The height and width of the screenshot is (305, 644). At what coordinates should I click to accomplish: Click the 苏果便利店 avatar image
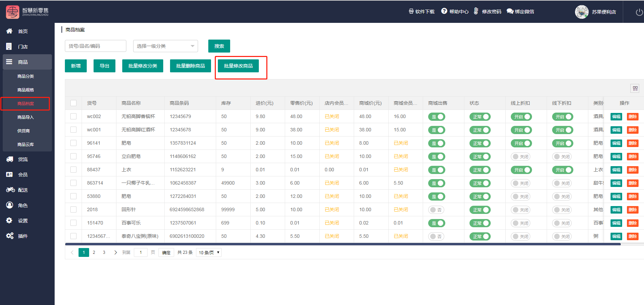click(x=582, y=12)
